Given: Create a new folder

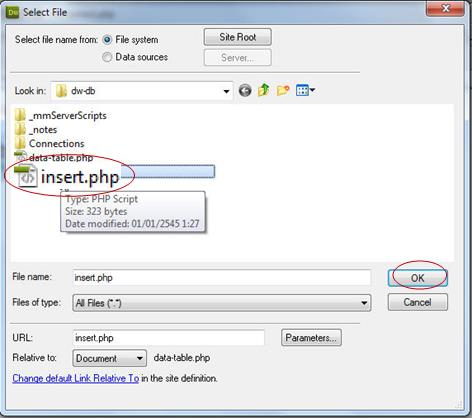Looking at the screenshot, I should 283,90.
